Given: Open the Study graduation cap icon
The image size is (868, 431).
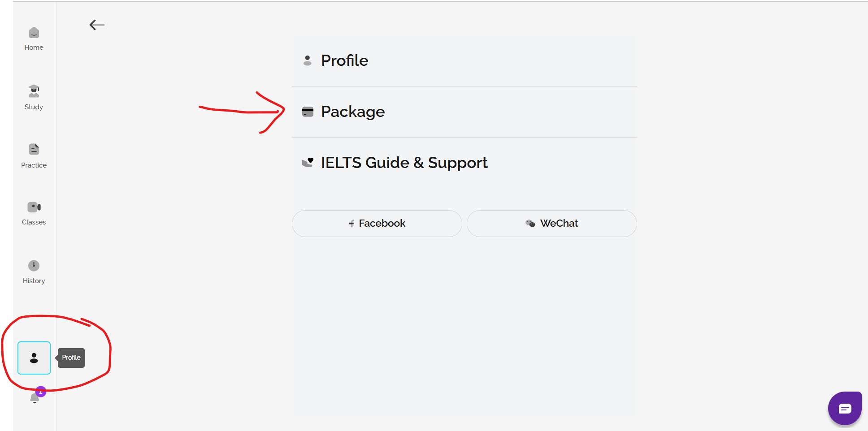Looking at the screenshot, I should tap(34, 91).
